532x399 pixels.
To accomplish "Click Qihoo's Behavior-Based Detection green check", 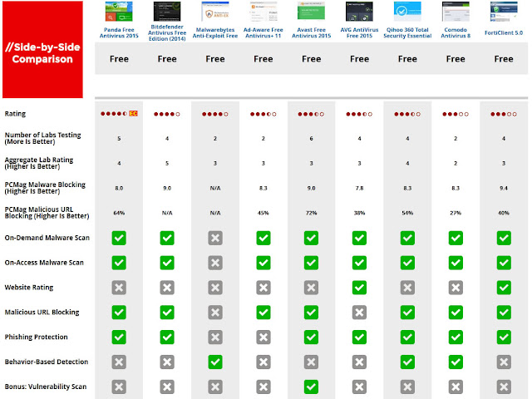I will pos(407,362).
